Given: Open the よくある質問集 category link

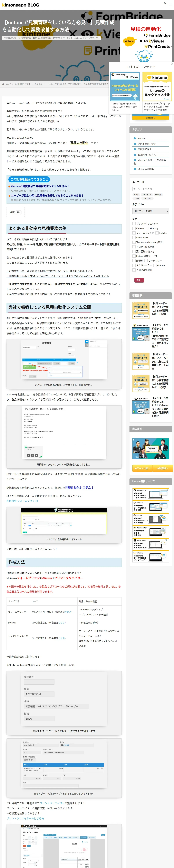Looking at the screenshot, I should (146, 169).
